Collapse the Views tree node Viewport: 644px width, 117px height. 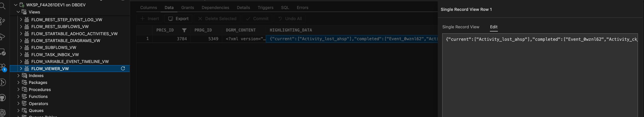(18, 12)
